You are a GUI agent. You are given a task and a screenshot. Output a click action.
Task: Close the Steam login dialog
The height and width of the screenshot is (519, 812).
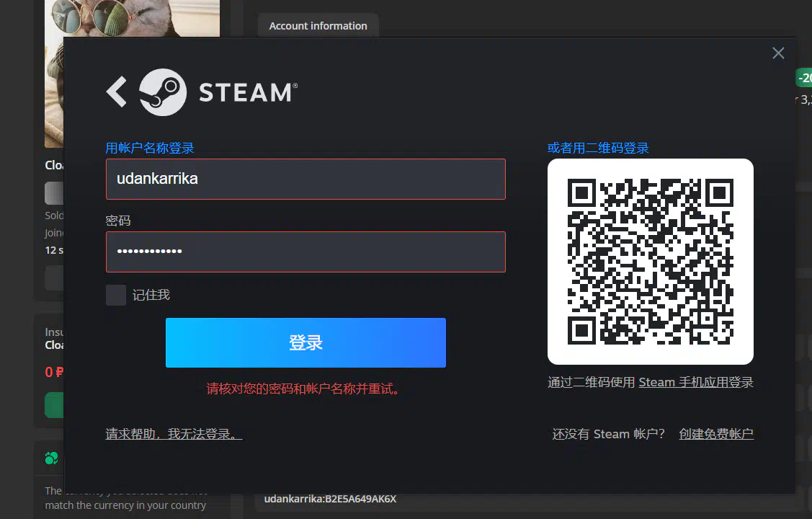pyautogui.click(x=778, y=53)
